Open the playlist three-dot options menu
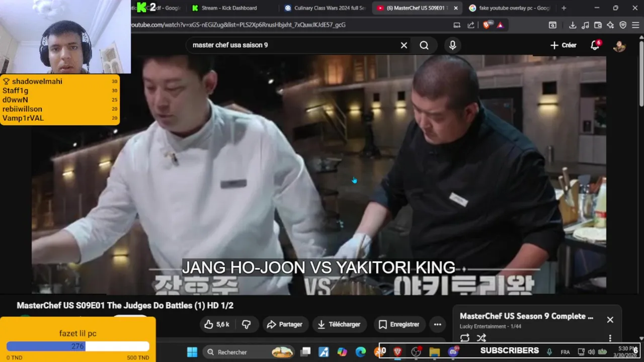 [610, 338]
